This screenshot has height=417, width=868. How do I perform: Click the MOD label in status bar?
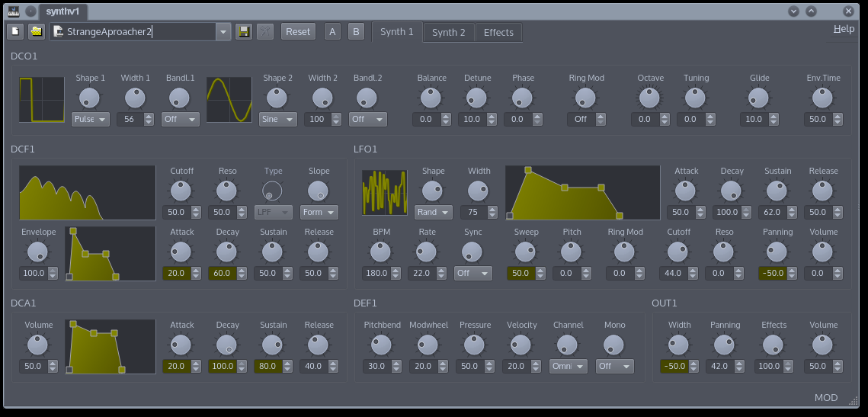coord(826,398)
